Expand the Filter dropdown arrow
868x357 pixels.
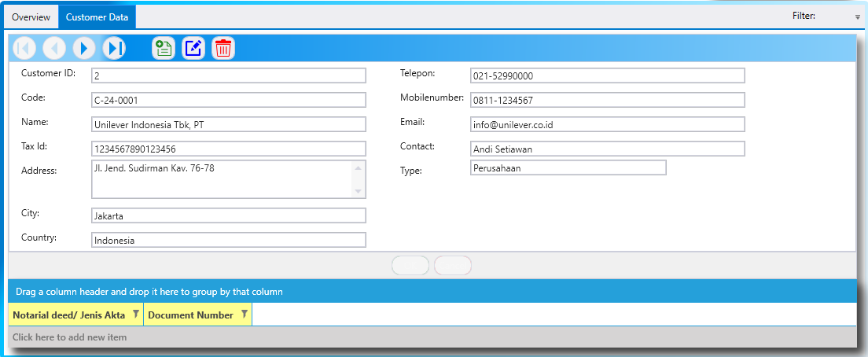858,17
